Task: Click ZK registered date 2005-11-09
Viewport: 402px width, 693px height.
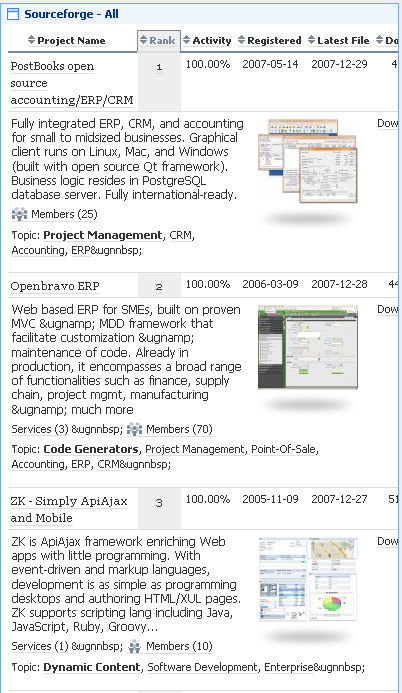Action: point(270,499)
